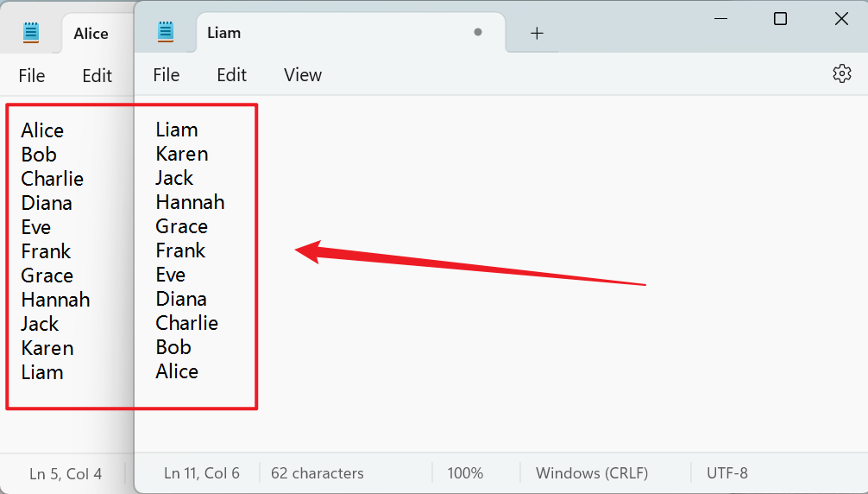Click the word Hannah in the Liam document
Image resolution: width=868 pixels, height=494 pixels.
click(190, 202)
